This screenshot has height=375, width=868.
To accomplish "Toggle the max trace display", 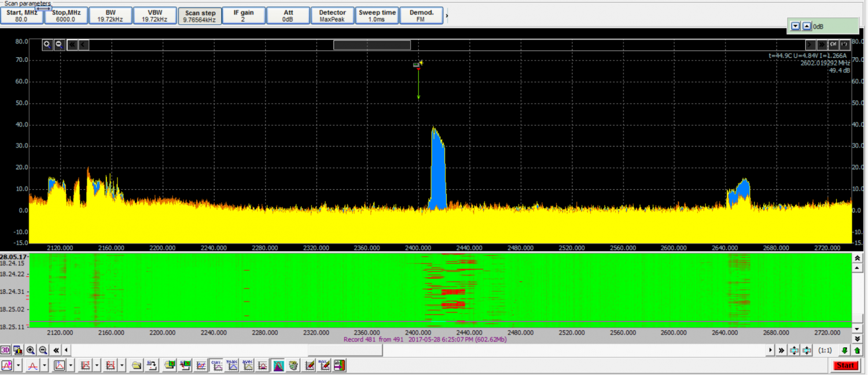I will (232, 365).
